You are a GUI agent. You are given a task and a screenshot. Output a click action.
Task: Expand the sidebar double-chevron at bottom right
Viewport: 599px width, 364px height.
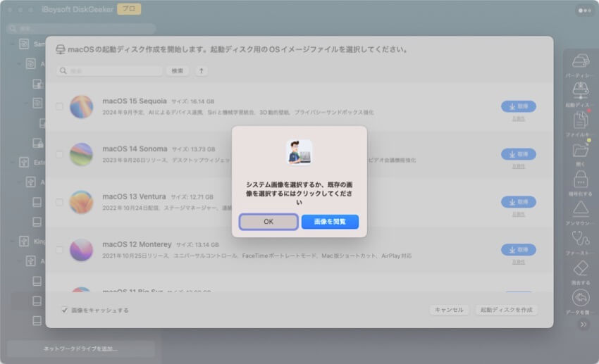[583, 325]
